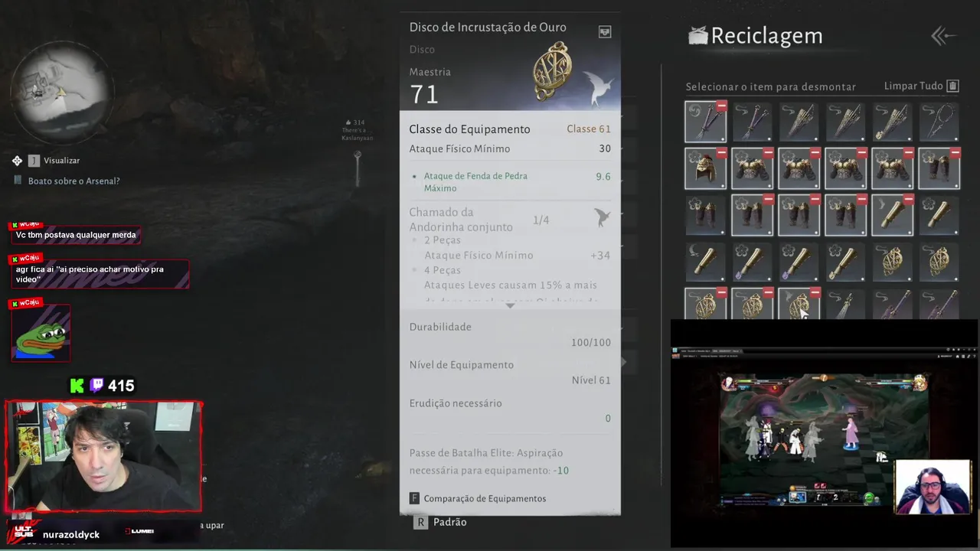Viewport: 980px width, 551px height.
Task: Click the 415 viewer count
Action: coord(121,386)
